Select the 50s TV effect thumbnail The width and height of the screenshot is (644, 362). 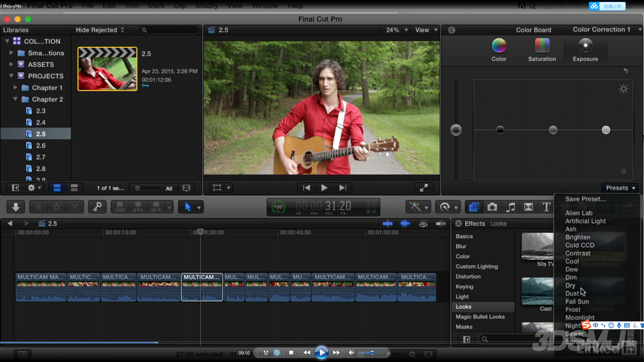pos(537,247)
